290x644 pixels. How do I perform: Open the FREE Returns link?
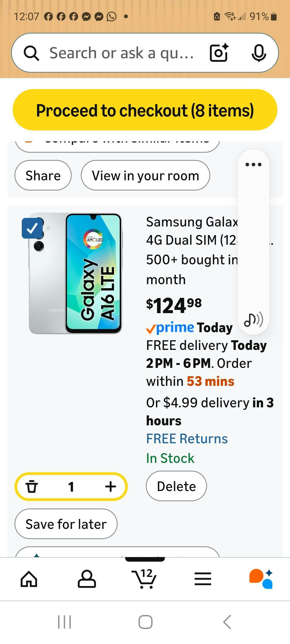point(187,439)
